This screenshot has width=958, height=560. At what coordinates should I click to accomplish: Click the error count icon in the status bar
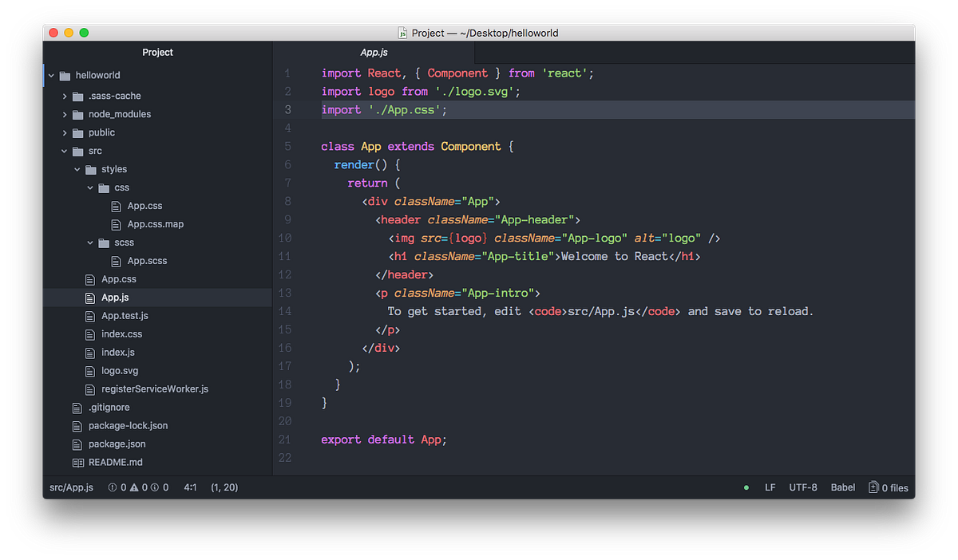(x=113, y=487)
